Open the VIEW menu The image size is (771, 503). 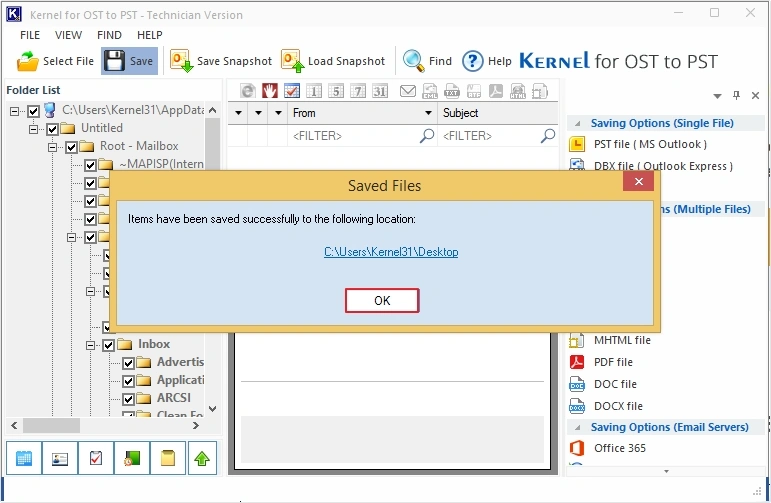coord(68,35)
